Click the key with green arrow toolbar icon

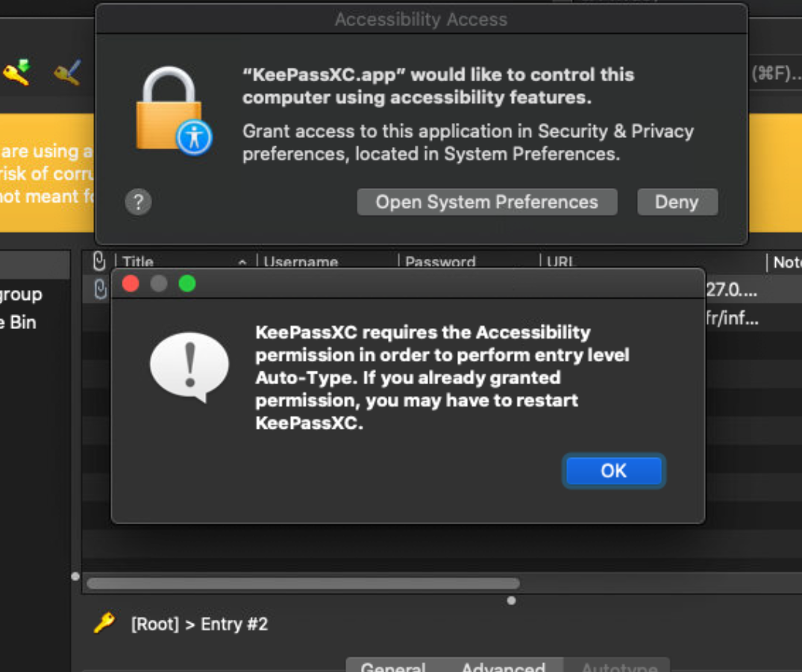pos(16,72)
